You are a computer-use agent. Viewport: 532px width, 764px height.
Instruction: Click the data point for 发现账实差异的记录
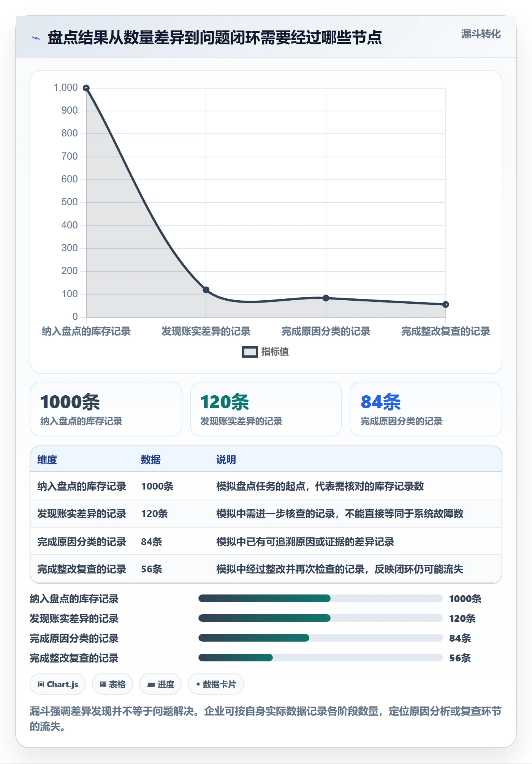pyautogui.click(x=206, y=290)
